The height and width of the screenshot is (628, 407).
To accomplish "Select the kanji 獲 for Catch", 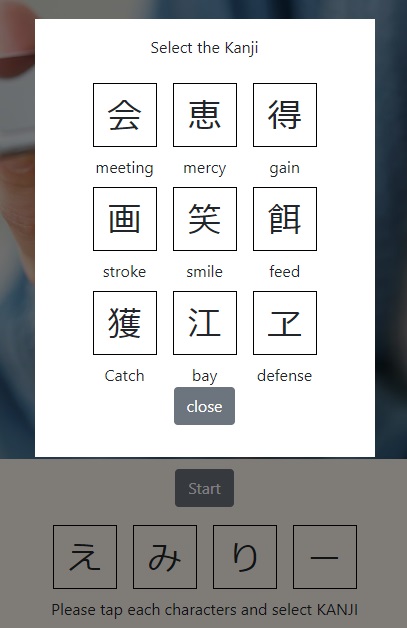I will pos(125,323).
